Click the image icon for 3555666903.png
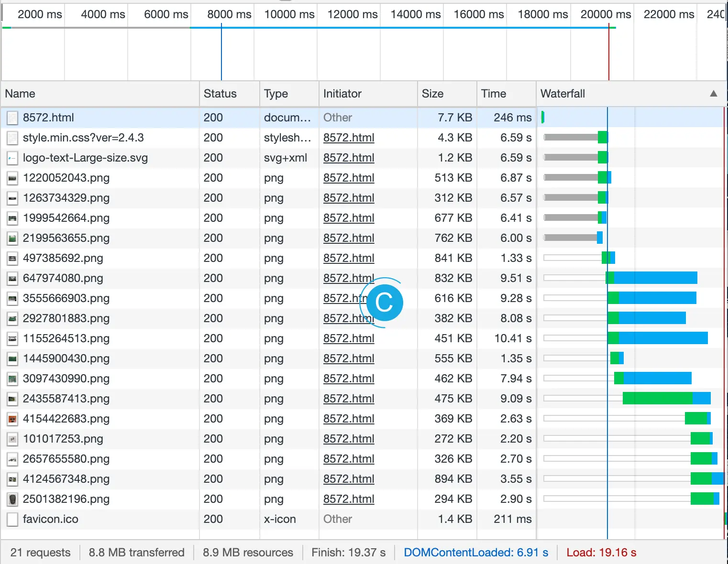 click(12, 298)
